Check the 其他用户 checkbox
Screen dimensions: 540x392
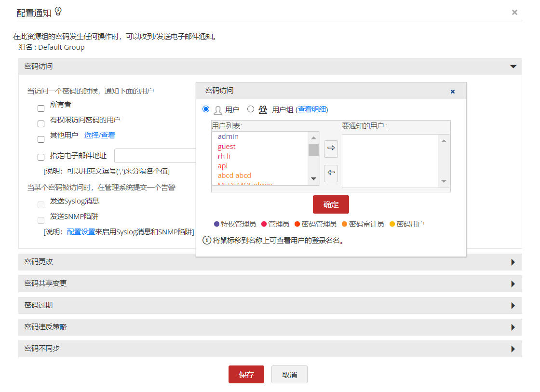41,139
